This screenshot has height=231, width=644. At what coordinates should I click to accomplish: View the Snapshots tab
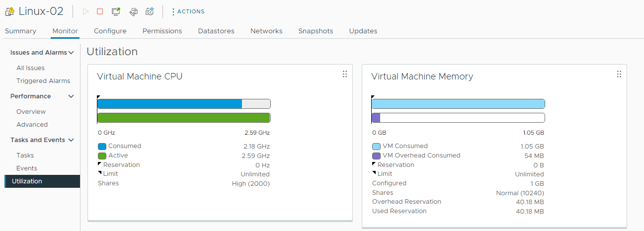(316, 31)
